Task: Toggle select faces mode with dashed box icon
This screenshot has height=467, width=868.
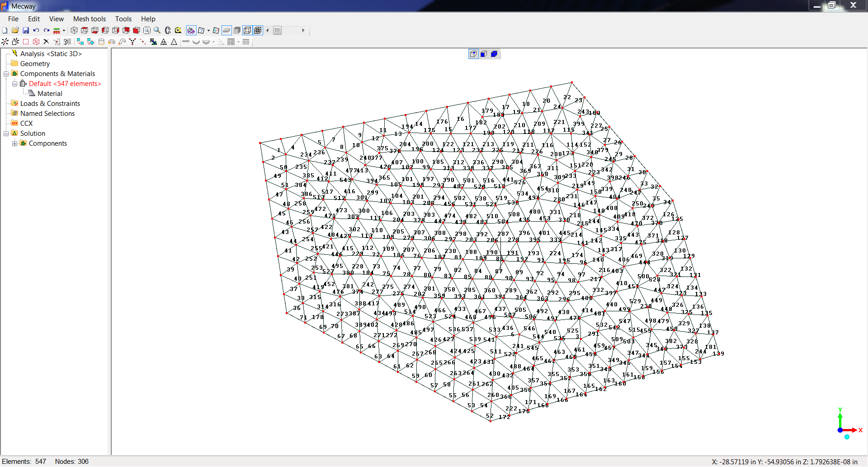Action: (15, 42)
